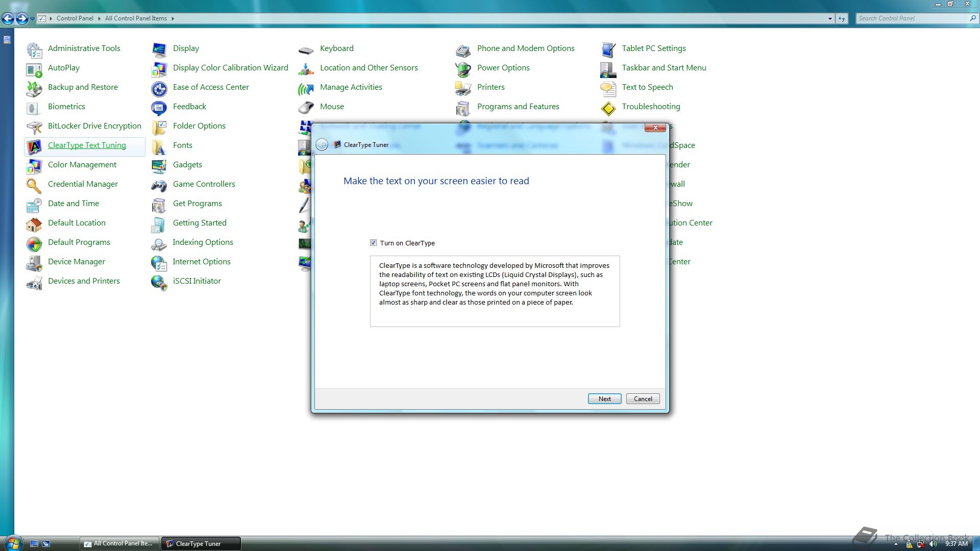The height and width of the screenshot is (551, 980).
Task: Open the Location and Other Sensors link
Action: click(x=369, y=68)
